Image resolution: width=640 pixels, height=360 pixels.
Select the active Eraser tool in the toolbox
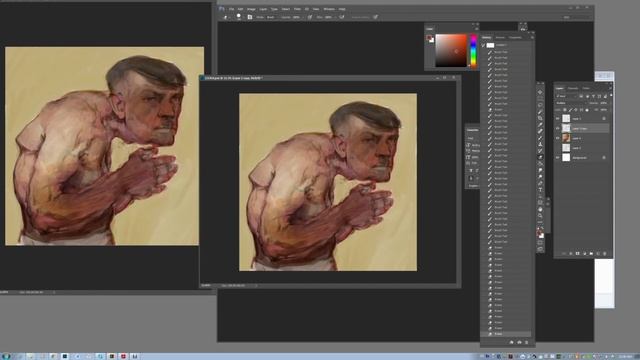(540, 157)
